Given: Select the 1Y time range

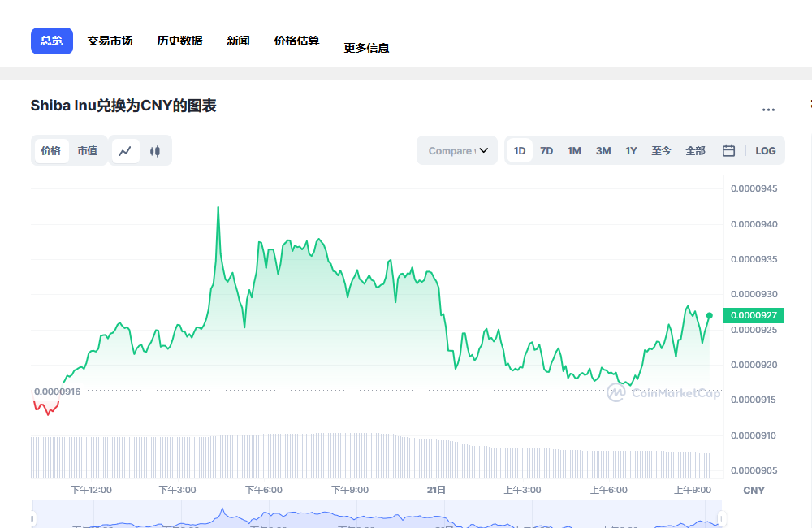Looking at the screenshot, I should coord(631,151).
